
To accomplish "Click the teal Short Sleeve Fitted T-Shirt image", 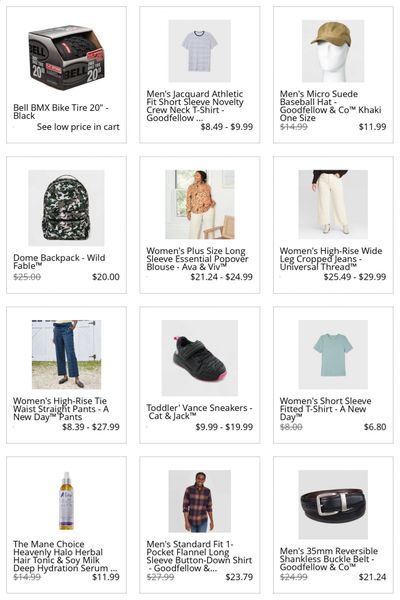I will [333, 354].
